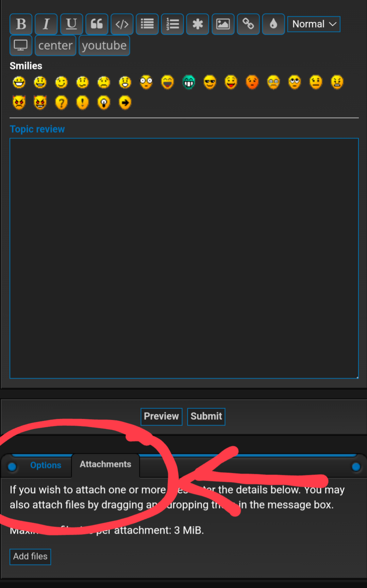
Task: Apply italic formatting button
Action: [x=46, y=24]
